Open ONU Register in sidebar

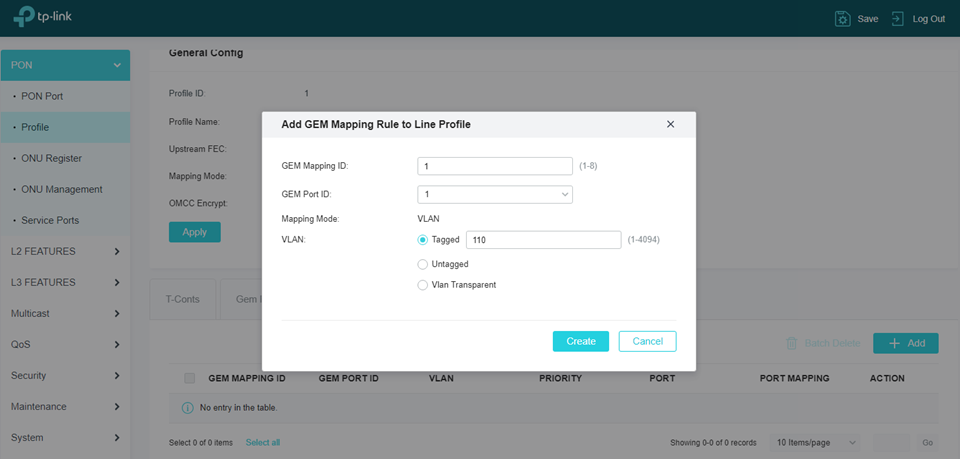pos(51,158)
